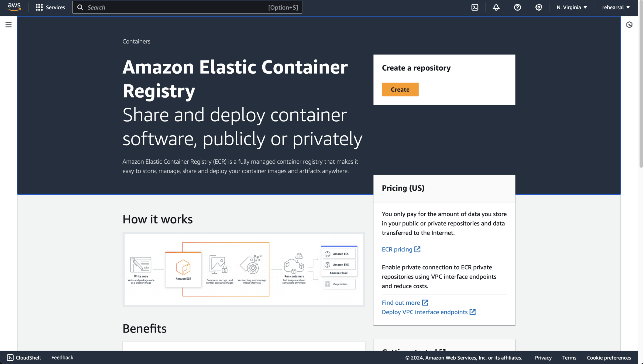Screen dimensions: 643x364
Task: Open the rehearsal account dropdown
Action: click(x=616, y=7)
